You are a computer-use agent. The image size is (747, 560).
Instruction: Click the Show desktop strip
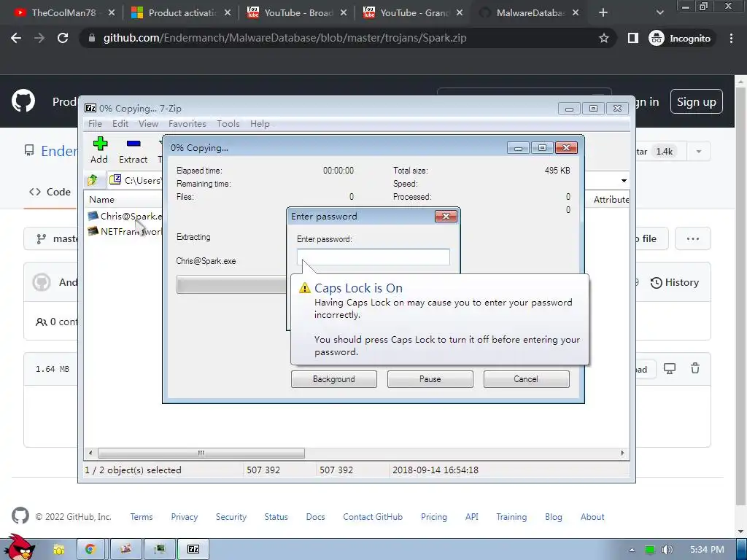pyautogui.click(x=741, y=550)
